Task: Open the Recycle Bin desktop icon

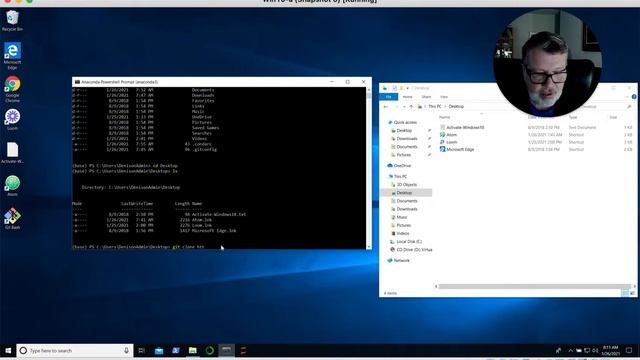Action: click(12, 20)
